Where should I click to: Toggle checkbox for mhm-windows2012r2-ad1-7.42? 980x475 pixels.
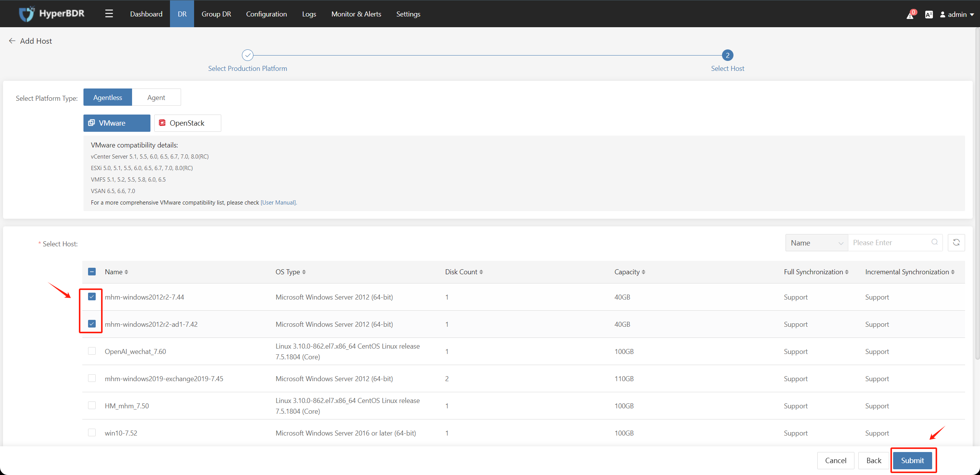coord(93,324)
